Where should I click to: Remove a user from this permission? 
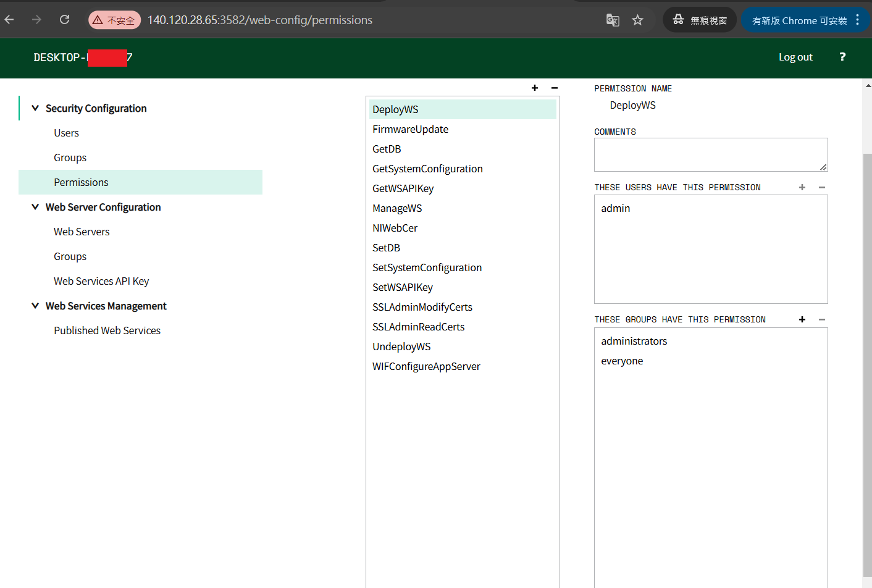click(x=822, y=187)
